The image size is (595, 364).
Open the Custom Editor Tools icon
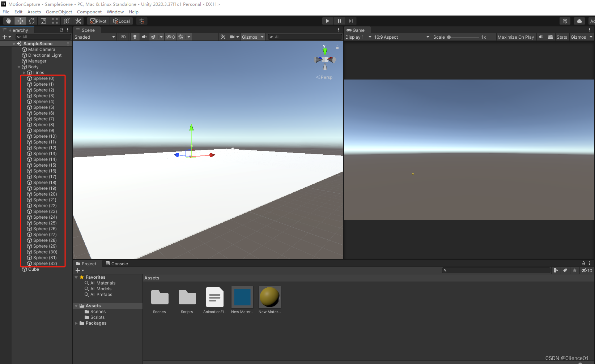click(78, 21)
